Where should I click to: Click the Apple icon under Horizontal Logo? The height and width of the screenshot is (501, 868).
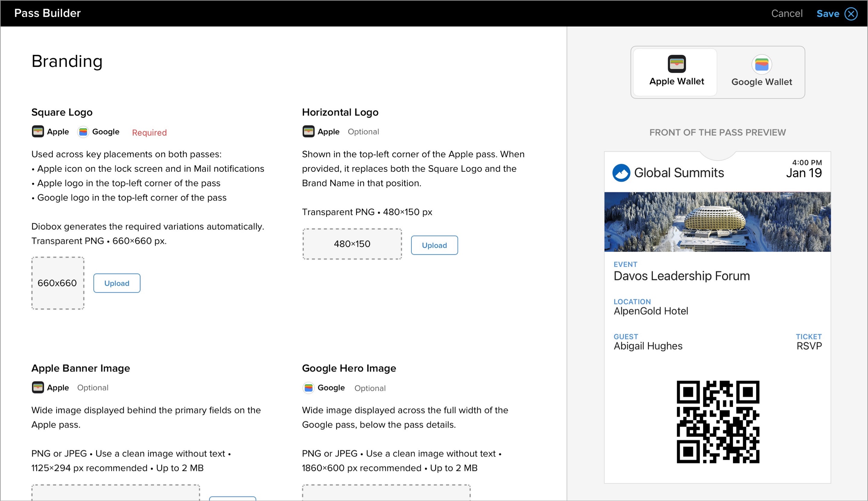308,131
